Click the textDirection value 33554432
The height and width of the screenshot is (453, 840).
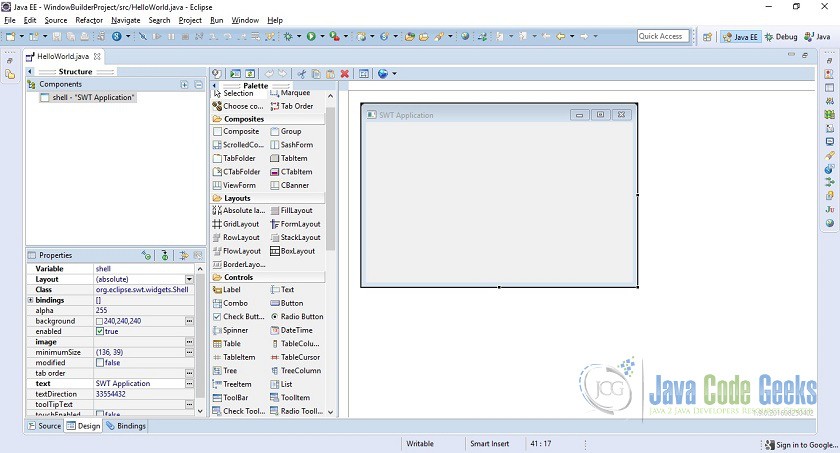tap(110, 394)
